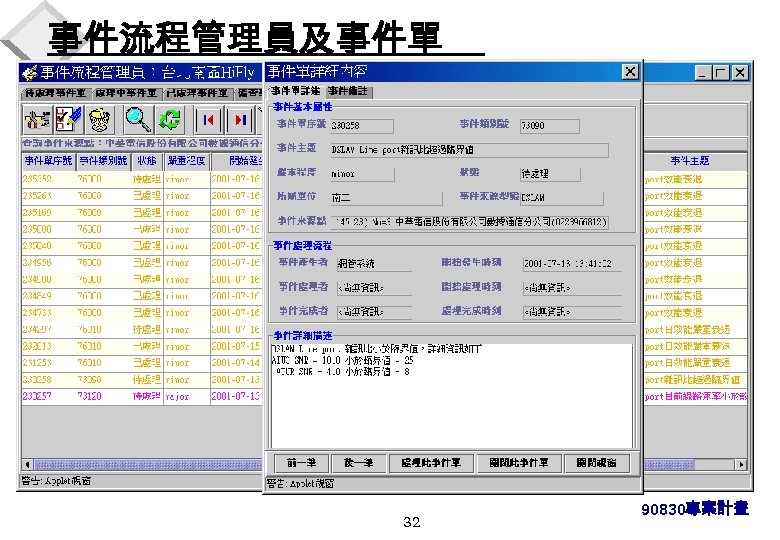Close the event detail dialog with X
Screen dimensions: 780x540
point(630,72)
